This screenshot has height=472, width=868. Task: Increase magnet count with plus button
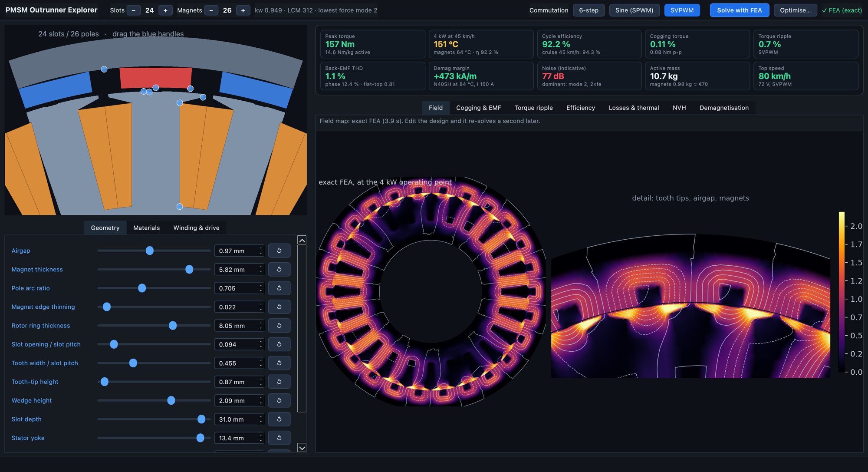(243, 10)
